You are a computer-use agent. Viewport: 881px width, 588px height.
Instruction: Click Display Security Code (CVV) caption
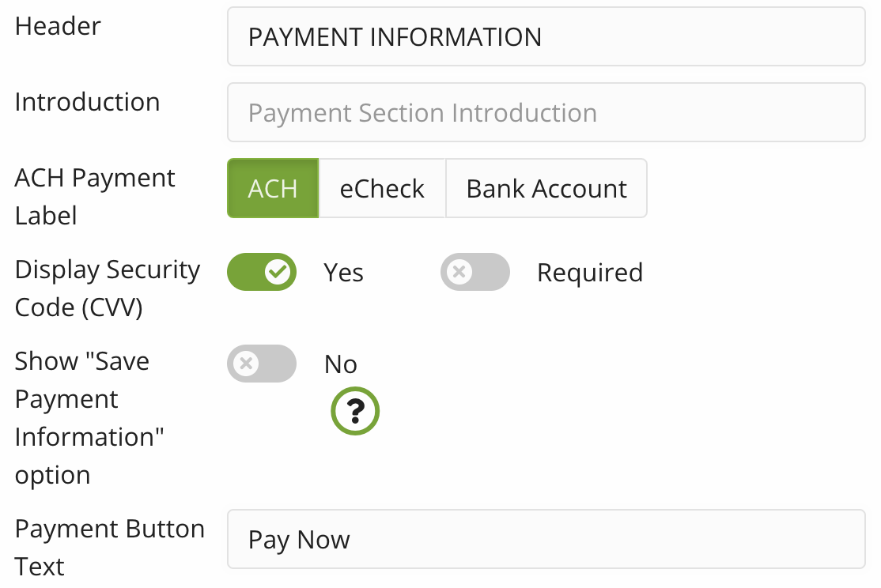tap(108, 288)
